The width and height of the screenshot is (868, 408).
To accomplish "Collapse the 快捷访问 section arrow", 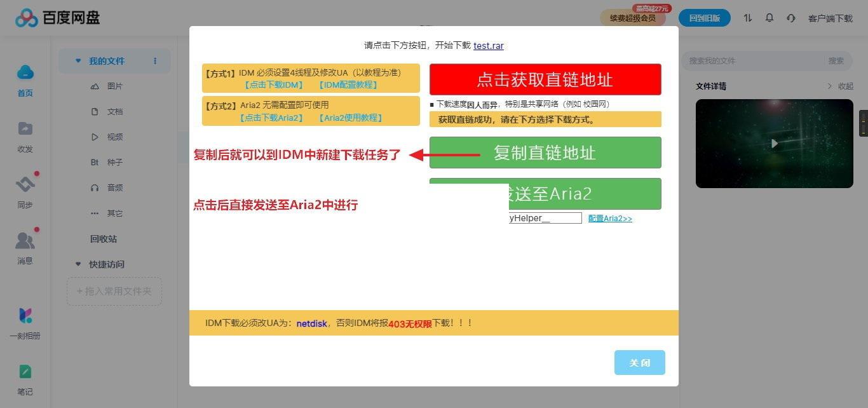I will pyautogui.click(x=78, y=264).
